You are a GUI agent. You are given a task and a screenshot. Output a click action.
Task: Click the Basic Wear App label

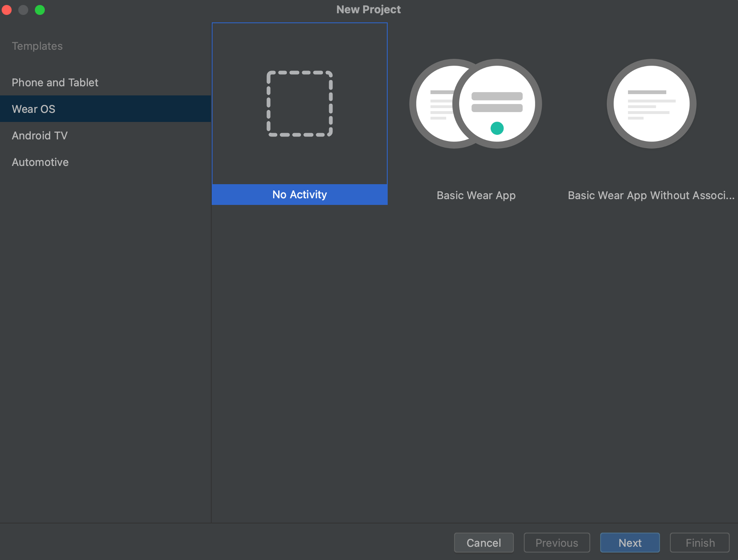coord(476,195)
